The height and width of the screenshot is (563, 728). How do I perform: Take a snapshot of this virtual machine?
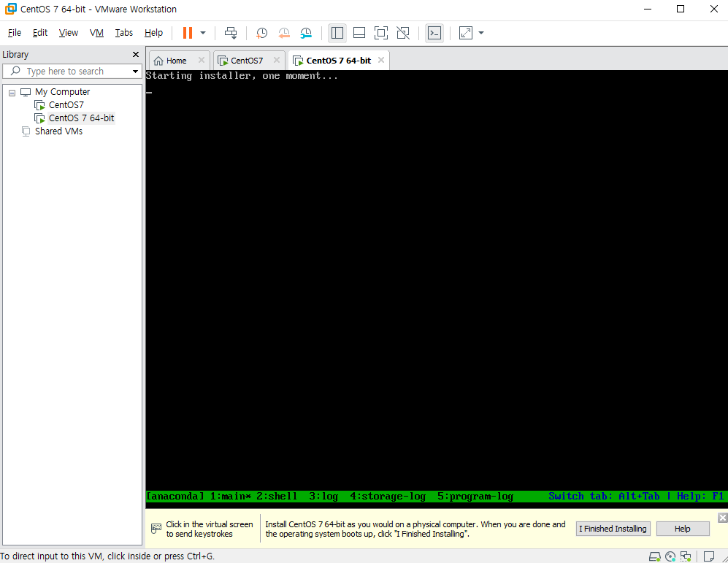pos(262,32)
